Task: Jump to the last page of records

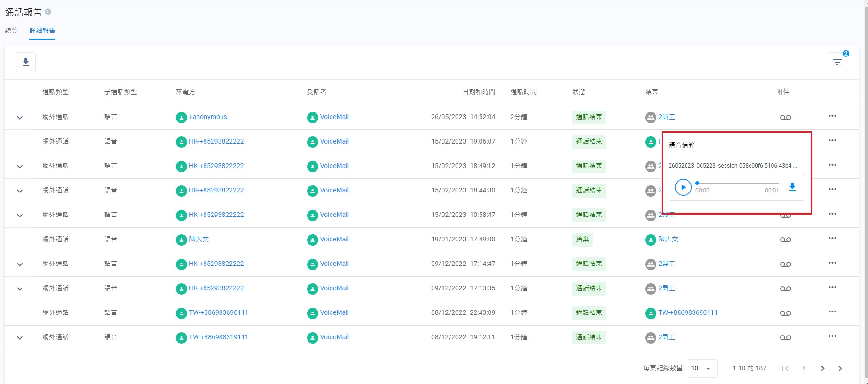Action: (841, 368)
